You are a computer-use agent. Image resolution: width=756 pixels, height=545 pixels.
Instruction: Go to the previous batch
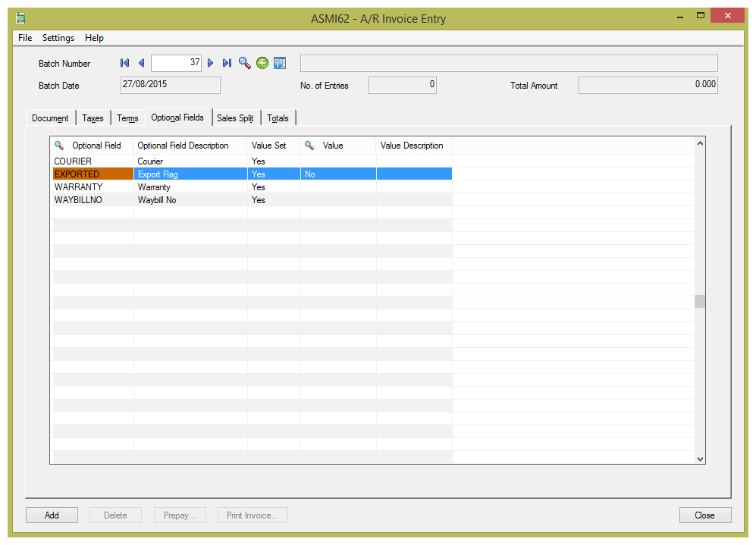pos(141,63)
